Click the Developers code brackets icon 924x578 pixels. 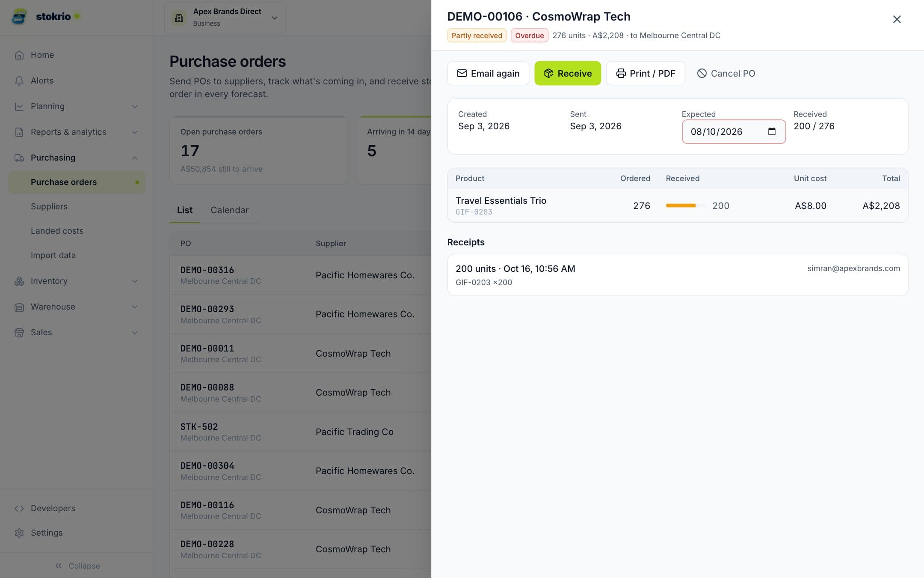pos(19,508)
